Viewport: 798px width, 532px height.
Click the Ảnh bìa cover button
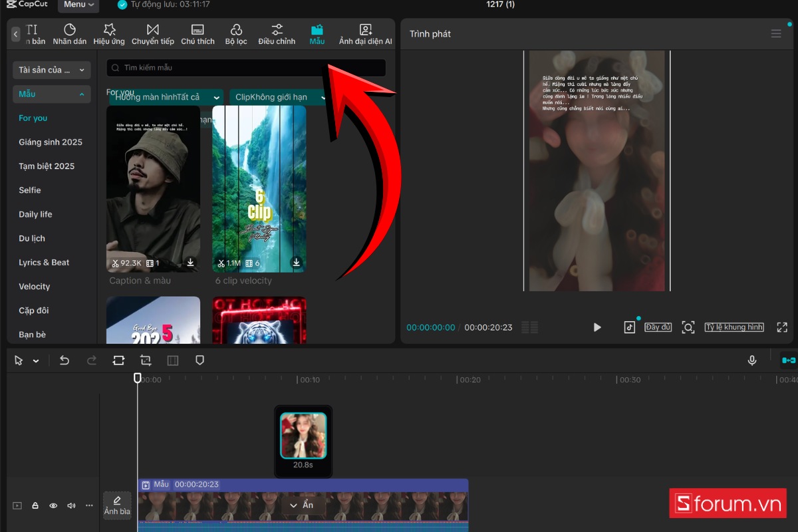pos(117,505)
